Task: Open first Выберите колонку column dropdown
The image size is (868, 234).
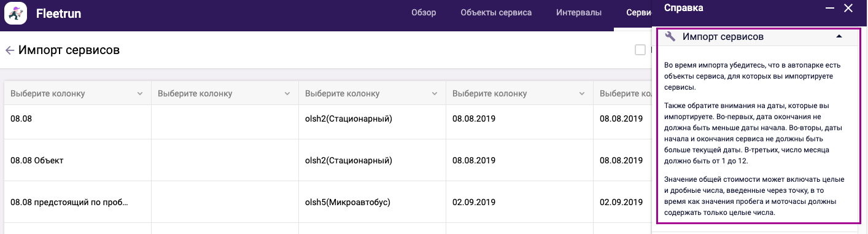Action: tap(77, 93)
